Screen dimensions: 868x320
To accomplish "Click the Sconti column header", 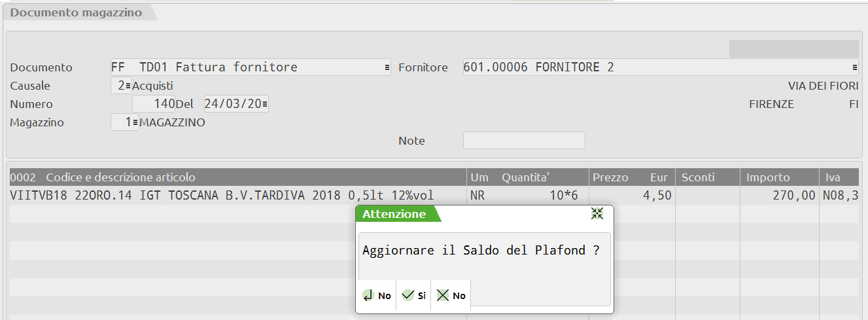I will (x=698, y=177).
